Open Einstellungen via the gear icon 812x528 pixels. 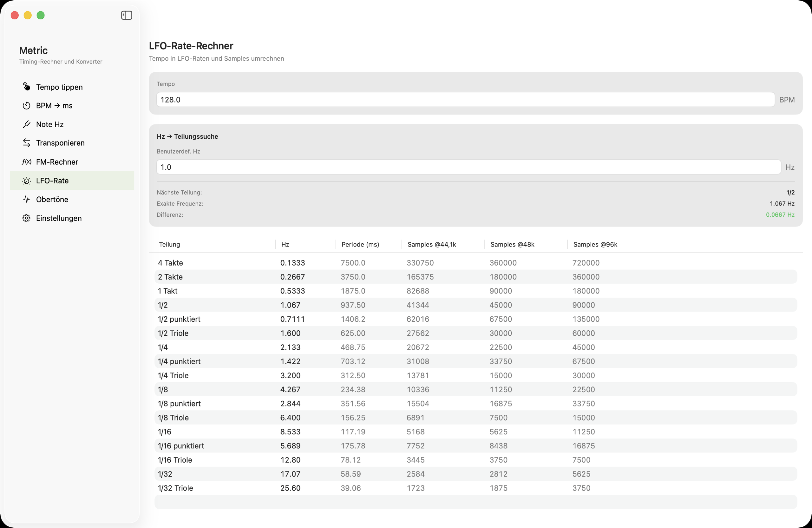[x=27, y=218]
